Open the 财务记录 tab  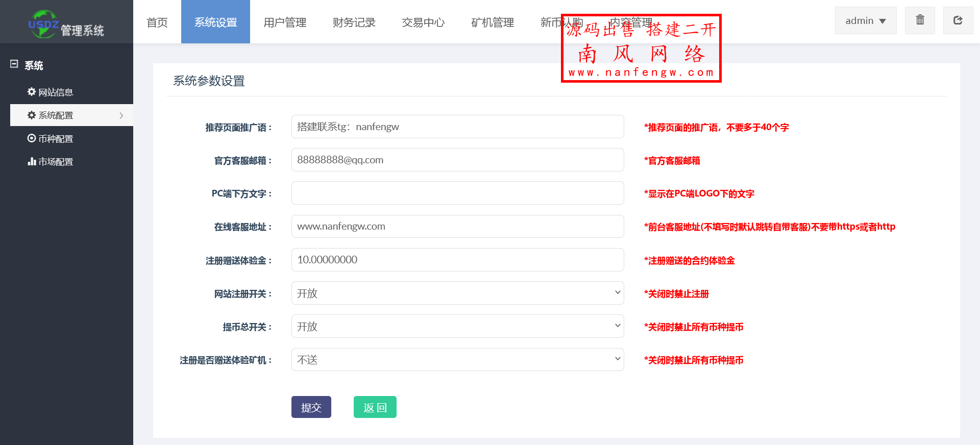coord(354,22)
